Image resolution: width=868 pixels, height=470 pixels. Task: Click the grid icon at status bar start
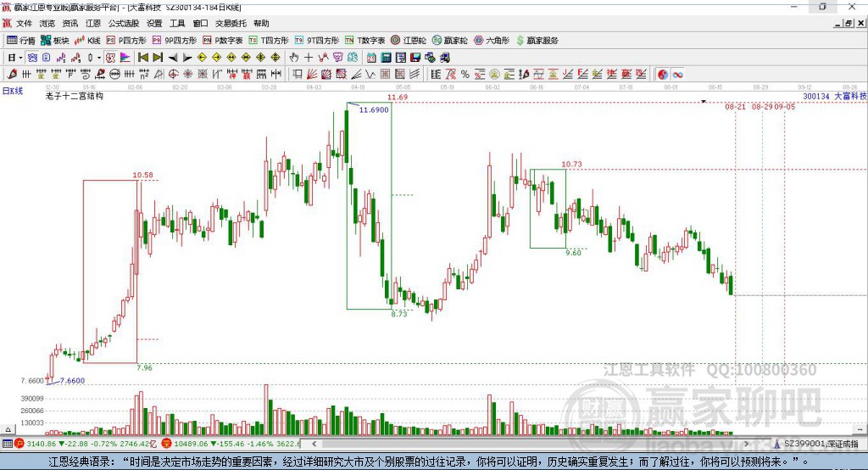click(7, 444)
